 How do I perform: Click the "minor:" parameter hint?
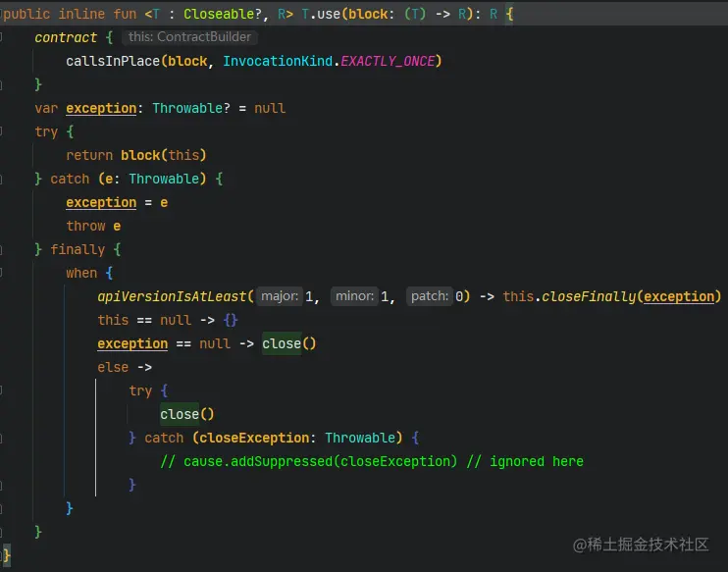tap(355, 296)
